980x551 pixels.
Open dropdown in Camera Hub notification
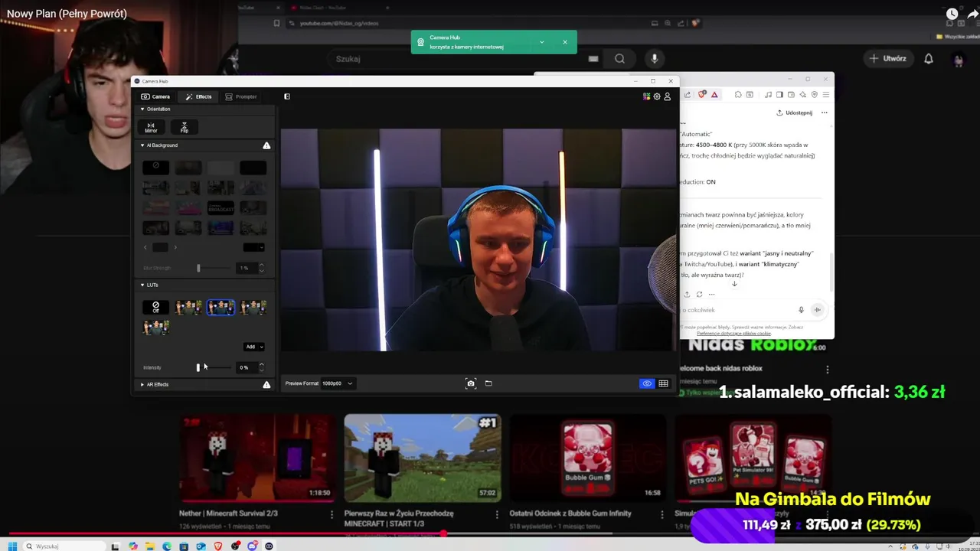pos(541,42)
